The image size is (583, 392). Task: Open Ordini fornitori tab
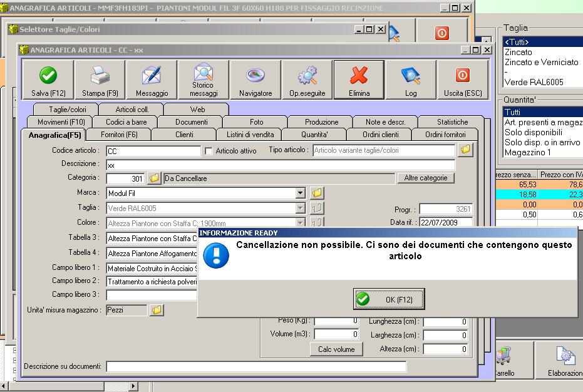tap(445, 135)
